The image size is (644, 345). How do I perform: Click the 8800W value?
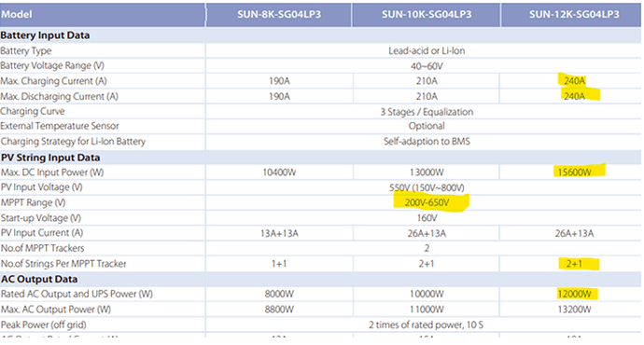coord(279,310)
